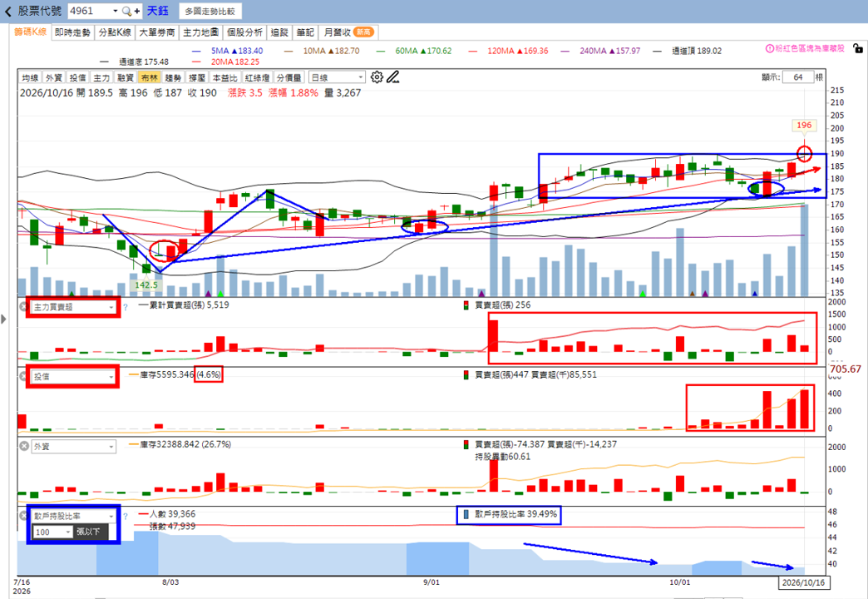Click the 天鈺 stock name link
This screenshot has height=599, width=868.
[x=157, y=11]
